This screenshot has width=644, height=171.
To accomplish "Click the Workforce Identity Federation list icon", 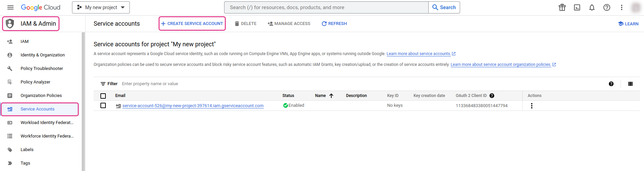I will coord(10,136).
